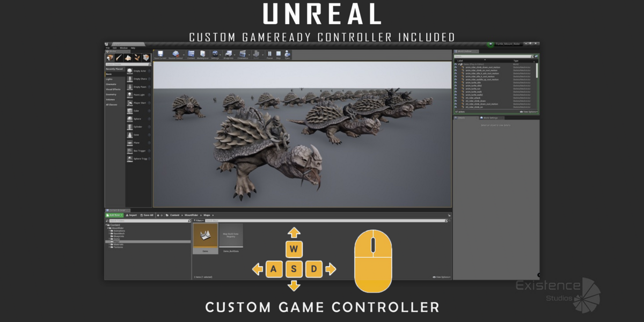This screenshot has width=644, height=322.
Task: Open the Window menu
Action: [123, 48]
